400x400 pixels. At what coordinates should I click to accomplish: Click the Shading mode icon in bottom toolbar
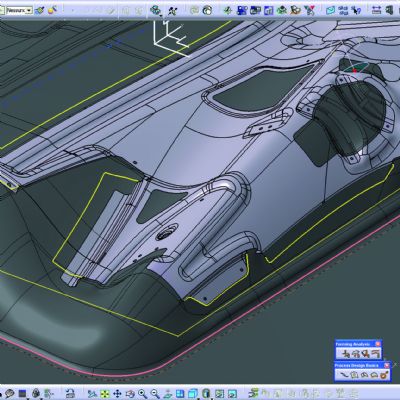click(206, 394)
